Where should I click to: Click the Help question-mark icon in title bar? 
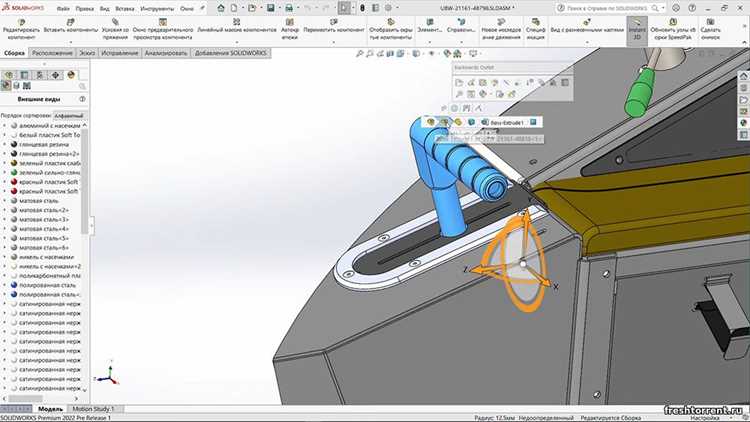(x=692, y=8)
